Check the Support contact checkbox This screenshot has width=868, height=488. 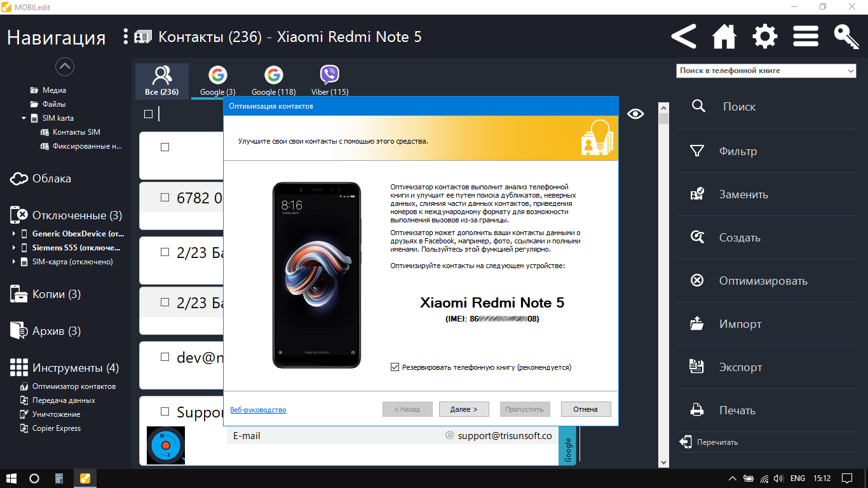click(x=165, y=411)
